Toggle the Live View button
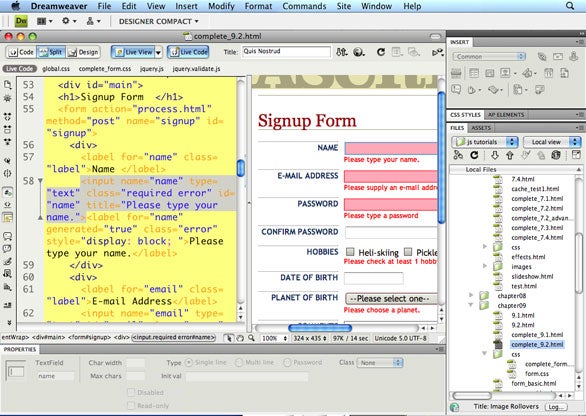The width and height of the screenshot is (586, 416). pos(133,52)
